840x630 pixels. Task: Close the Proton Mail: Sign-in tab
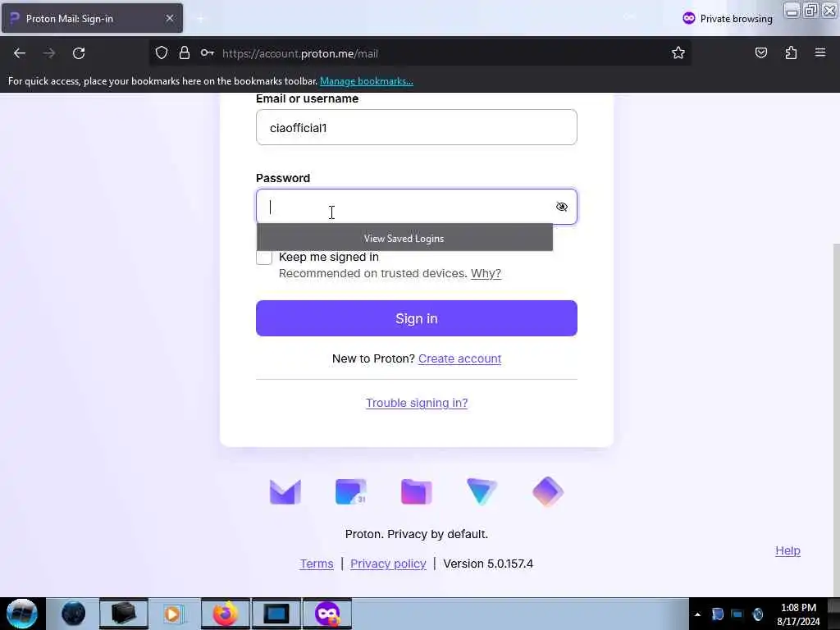click(x=169, y=18)
